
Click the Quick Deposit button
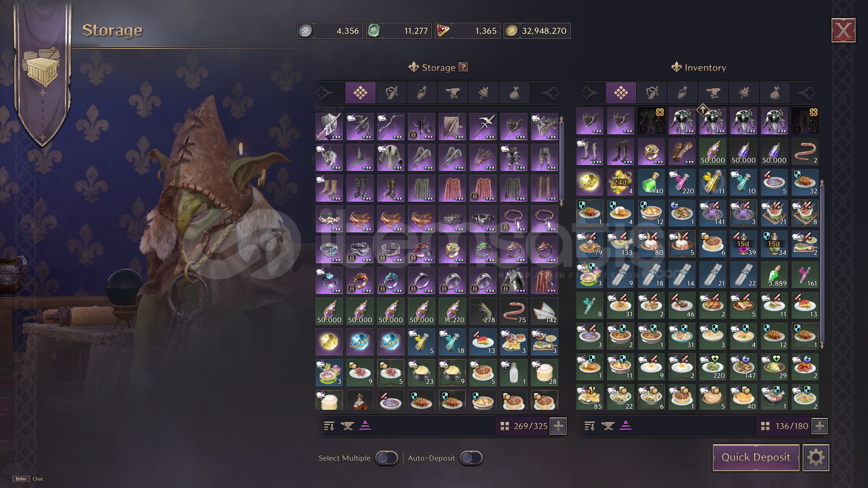pos(756,458)
